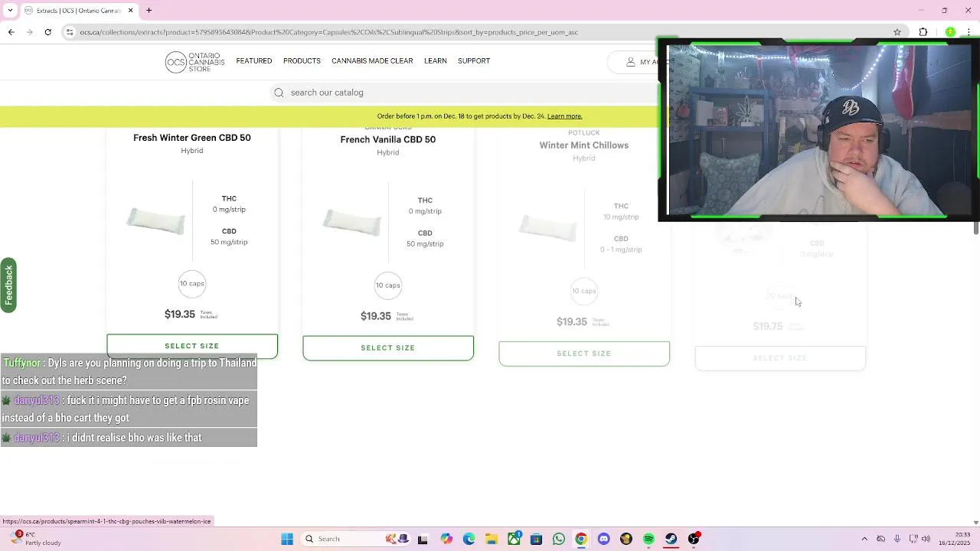Open French Vanilla CBD 50 product
The image size is (980, 551).
388,139
